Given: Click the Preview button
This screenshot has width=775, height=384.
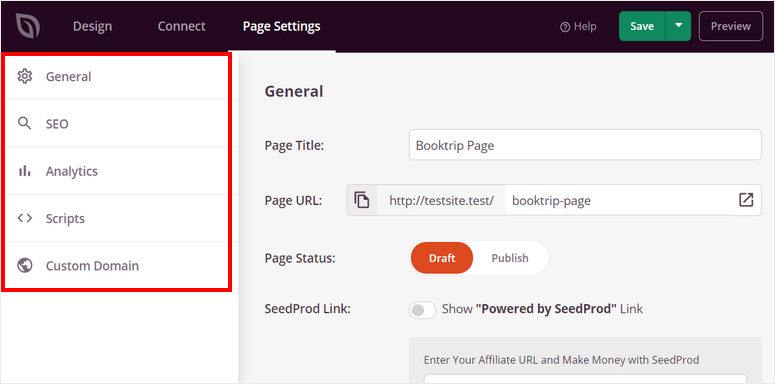Looking at the screenshot, I should click(x=731, y=26).
